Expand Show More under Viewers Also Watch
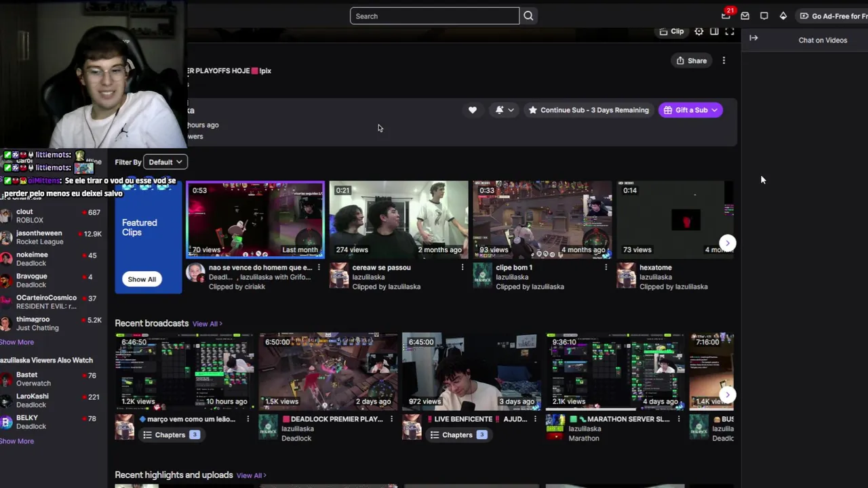This screenshot has width=868, height=488. (x=17, y=441)
